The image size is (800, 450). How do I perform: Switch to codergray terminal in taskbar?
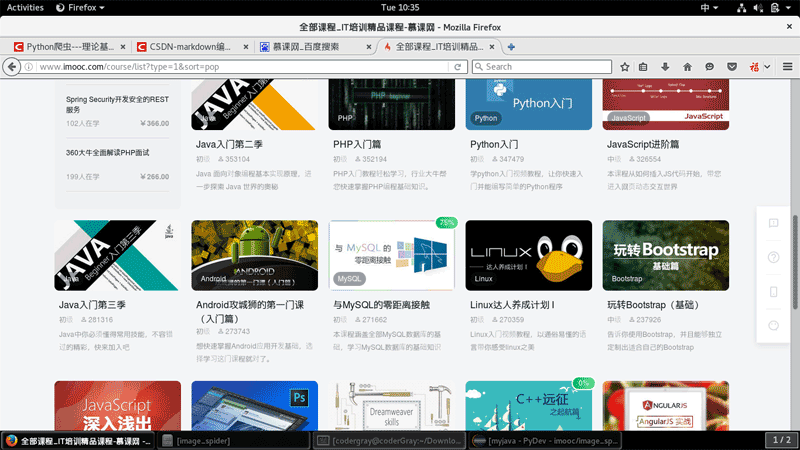click(x=389, y=440)
